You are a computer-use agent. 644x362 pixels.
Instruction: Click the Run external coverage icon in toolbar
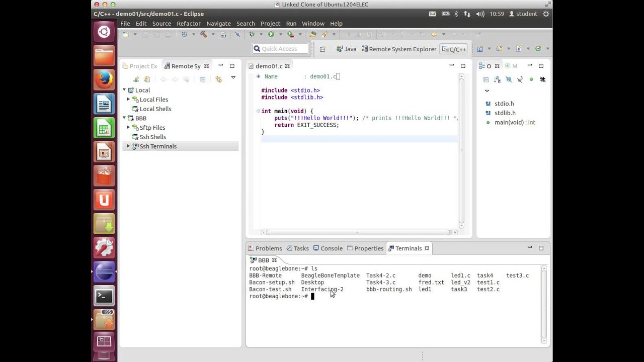coord(290,34)
